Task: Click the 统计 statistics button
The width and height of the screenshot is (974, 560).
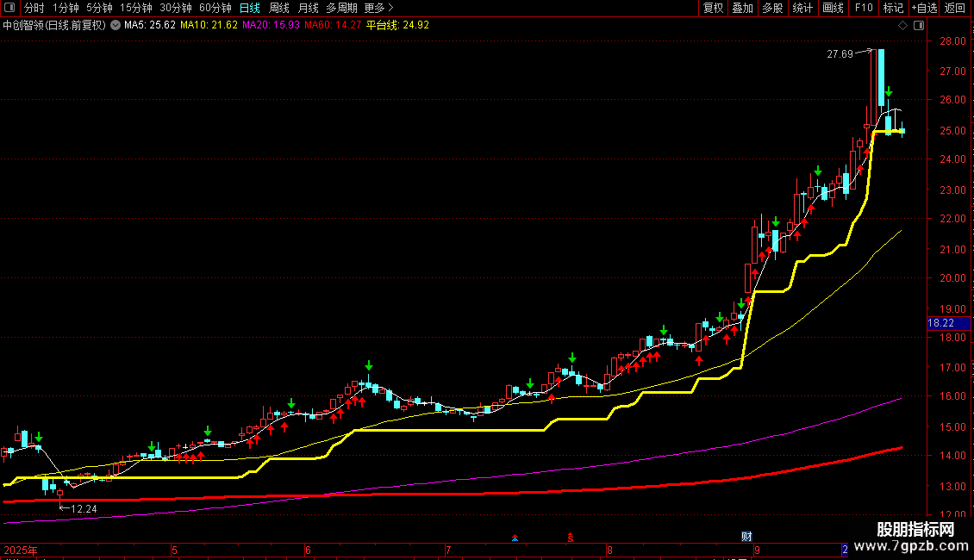Action: click(x=802, y=8)
